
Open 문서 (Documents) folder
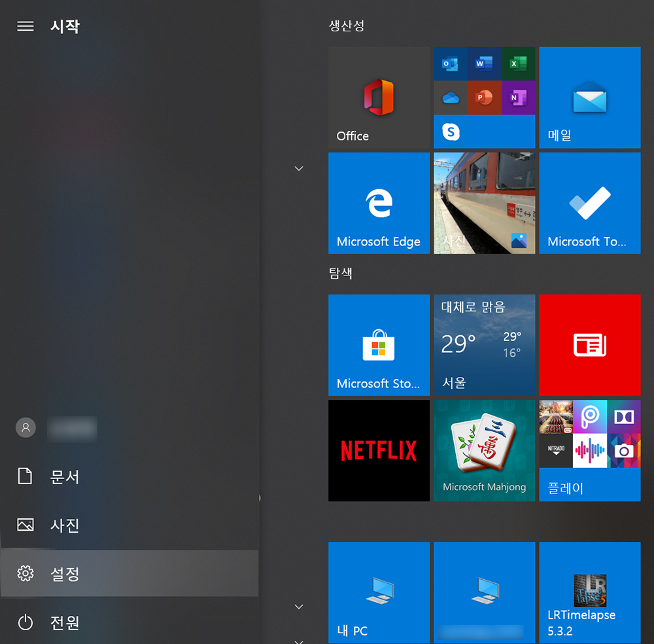pos(129,476)
